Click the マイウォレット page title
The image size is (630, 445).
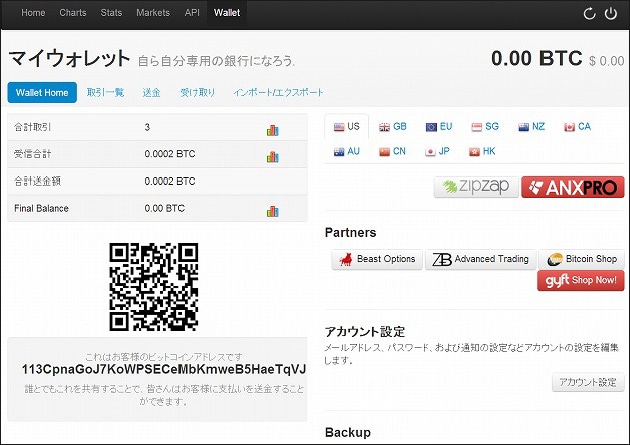pyautogui.click(x=69, y=59)
